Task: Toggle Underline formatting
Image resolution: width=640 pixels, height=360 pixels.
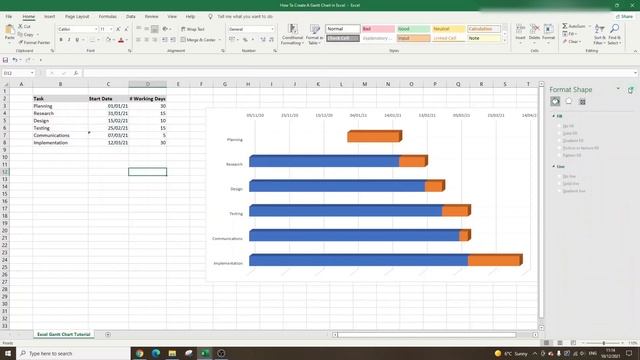Action: [x=77, y=40]
